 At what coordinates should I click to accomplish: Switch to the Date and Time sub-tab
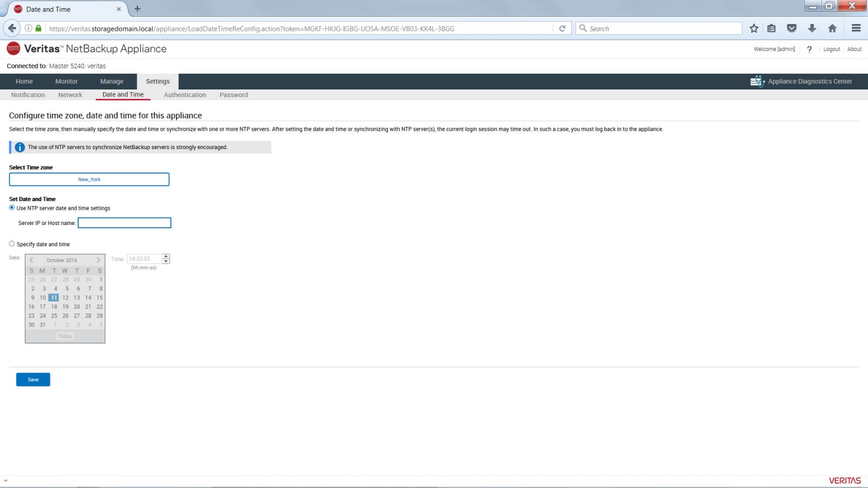coord(123,94)
